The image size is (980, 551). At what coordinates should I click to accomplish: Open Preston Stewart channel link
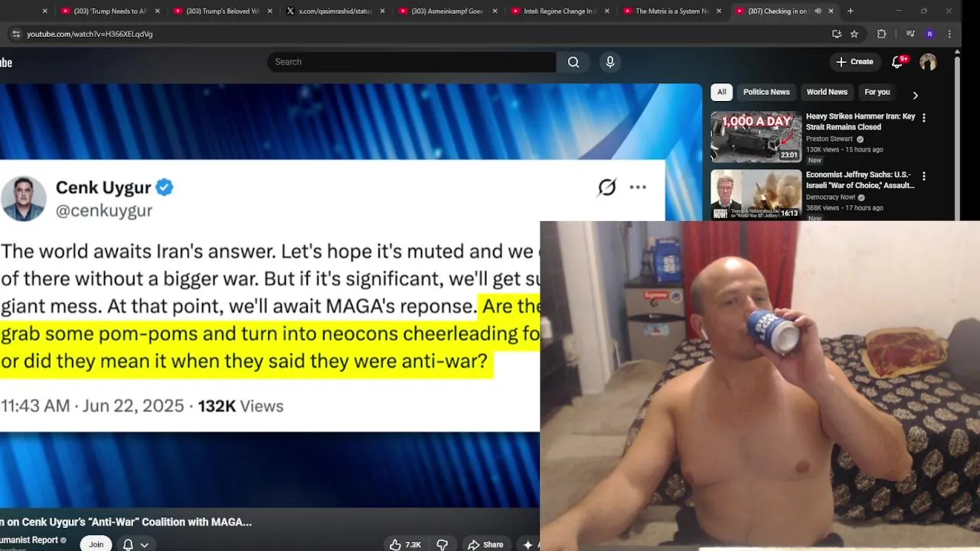coord(829,139)
